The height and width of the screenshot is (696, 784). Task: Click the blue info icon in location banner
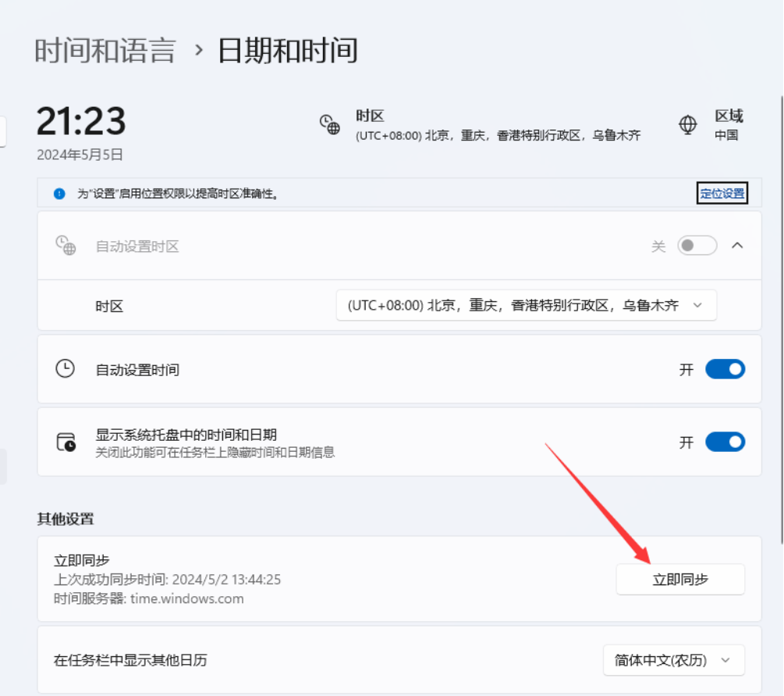[59, 194]
